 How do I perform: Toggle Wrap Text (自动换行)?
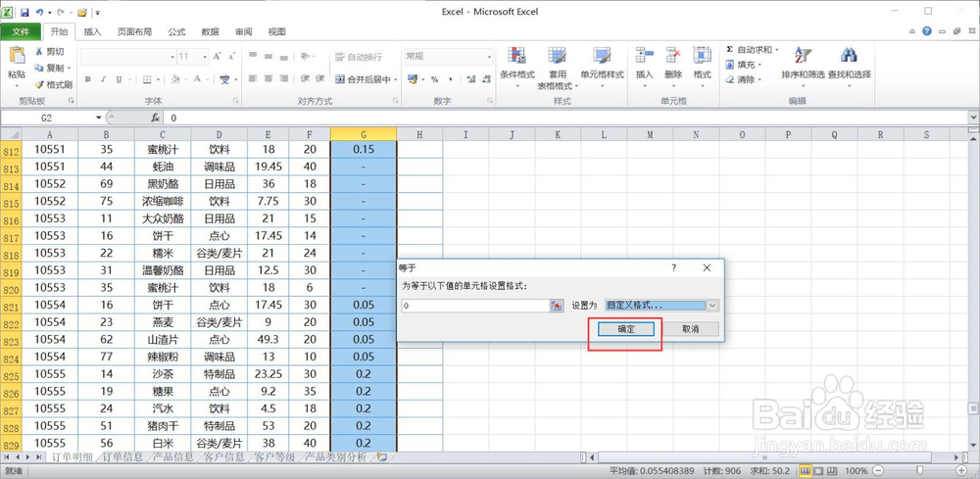pos(358,57)
